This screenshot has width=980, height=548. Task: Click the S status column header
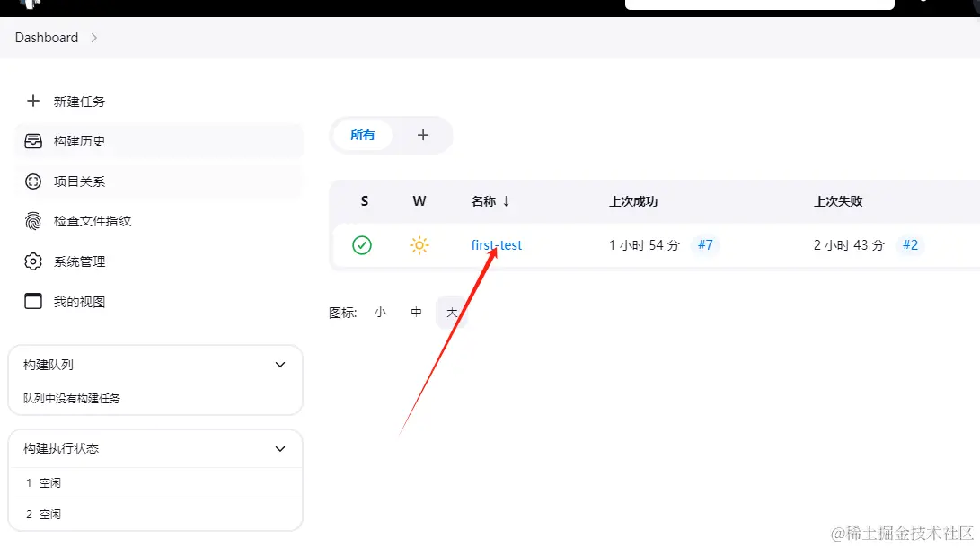pyautogui.click(x=365, y=201)
